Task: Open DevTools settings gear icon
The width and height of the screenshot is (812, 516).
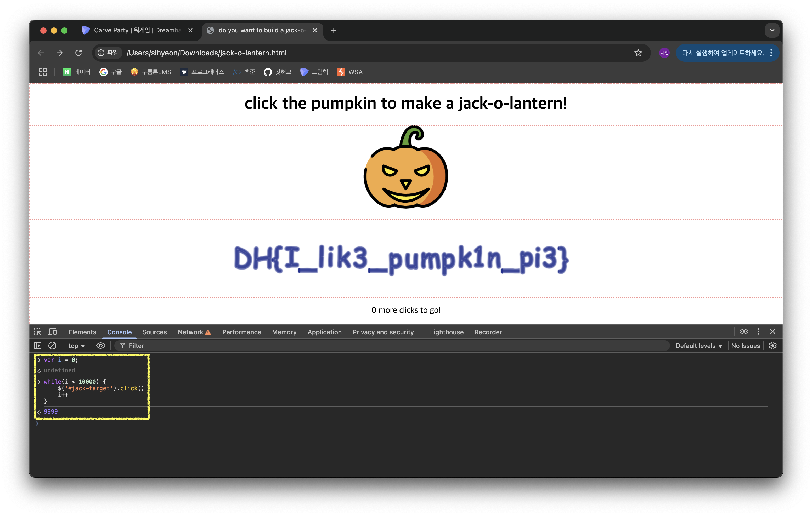Action: (x=743, y=332)
